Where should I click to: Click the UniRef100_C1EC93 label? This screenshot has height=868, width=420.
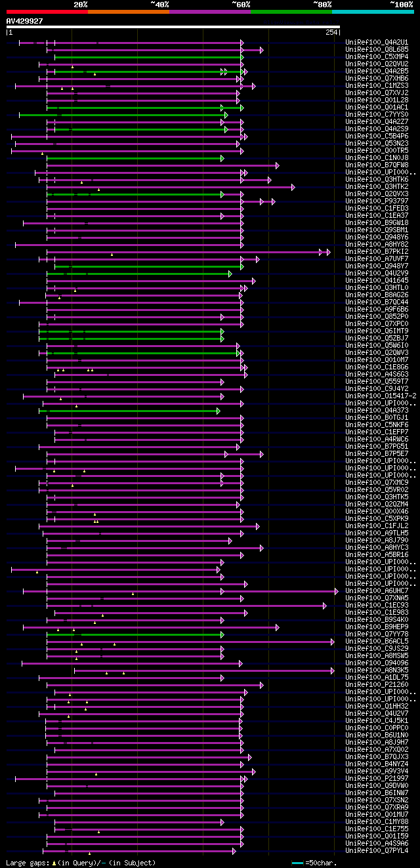377,605
